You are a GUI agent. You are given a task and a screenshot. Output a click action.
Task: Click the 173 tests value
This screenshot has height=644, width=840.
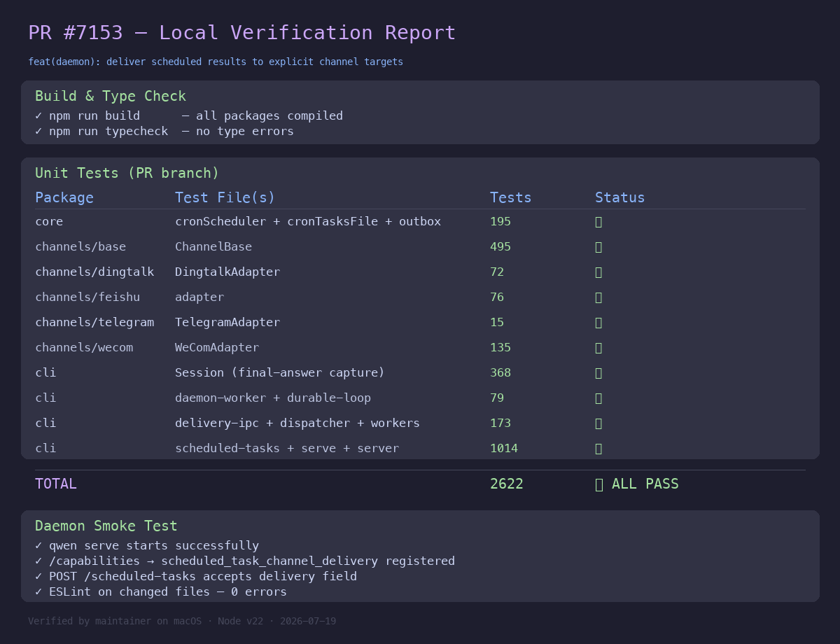500,423
